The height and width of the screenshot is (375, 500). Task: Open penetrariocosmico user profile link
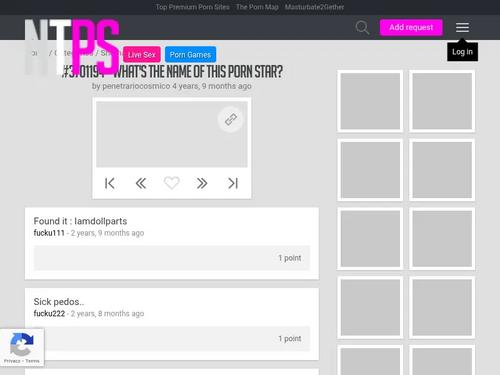pyautogui.click(x=136, y=86)
